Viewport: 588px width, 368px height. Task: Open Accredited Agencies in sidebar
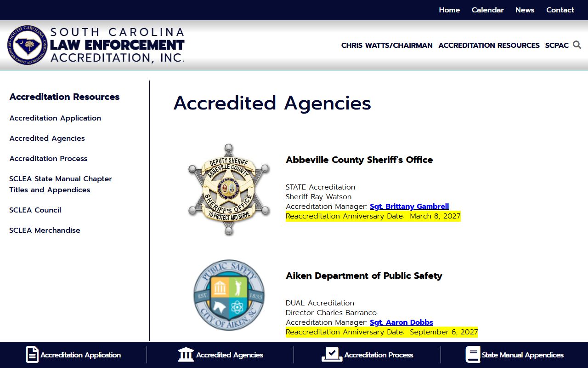[47, 138]
